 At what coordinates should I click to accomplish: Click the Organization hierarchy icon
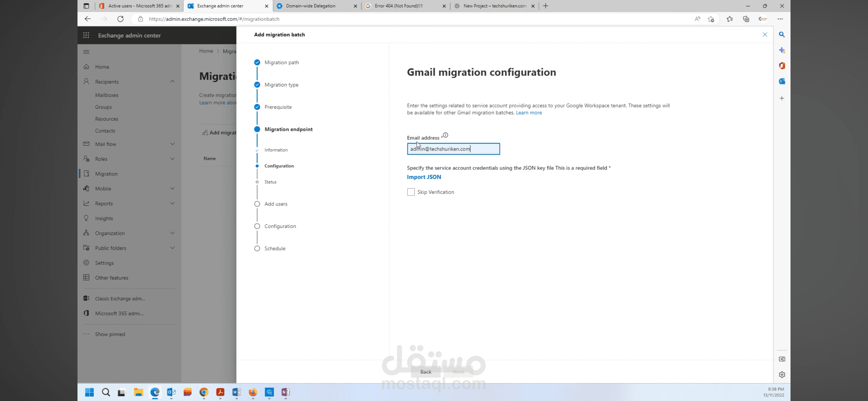(x=86, y=233)
